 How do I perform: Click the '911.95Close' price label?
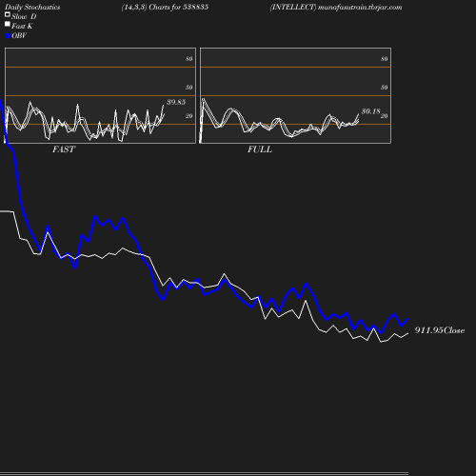(440, 330)
